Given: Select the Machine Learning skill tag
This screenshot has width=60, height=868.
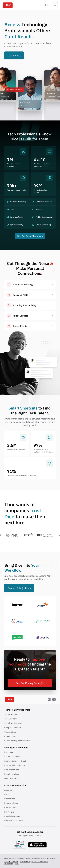Looking at the screenshot, I should click(17, 202).
